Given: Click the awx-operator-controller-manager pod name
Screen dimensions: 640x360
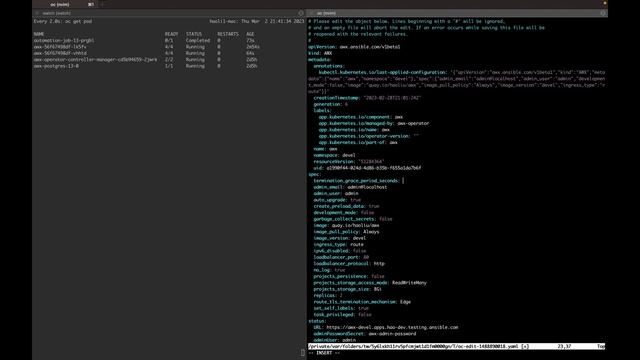Looking at the screenshot, I should click(95, 60).
